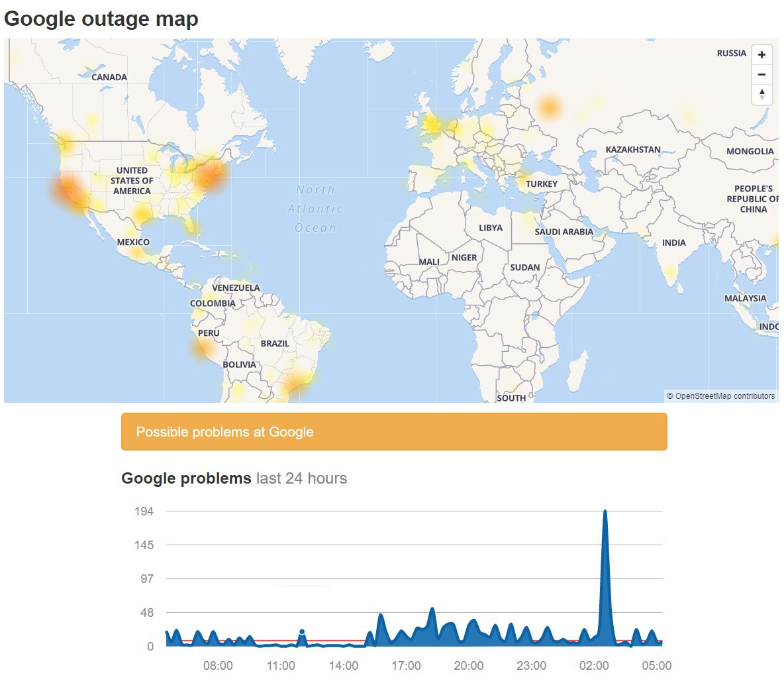The image size is (784, 689).
Task: Click the 145 value on the chart axis
Action: coord(144,545)
